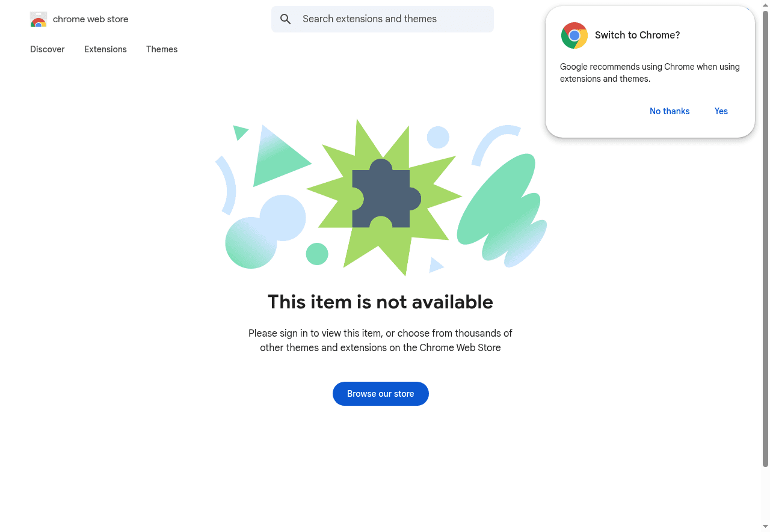
Task: Click the Chrome browser icon in the dialog
Action: pyautogui.click(x=574, y=35)
